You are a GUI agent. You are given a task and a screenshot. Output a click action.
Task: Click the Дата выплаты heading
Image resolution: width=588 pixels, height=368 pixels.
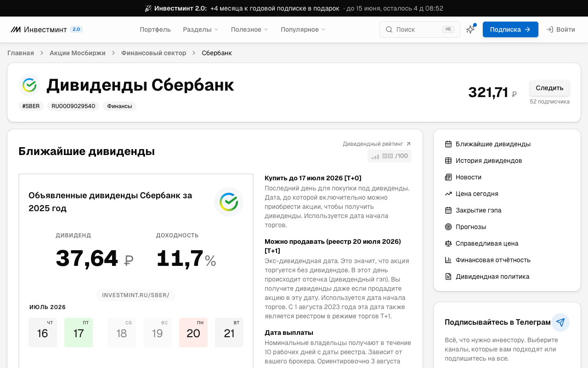[x=289, y=333]
